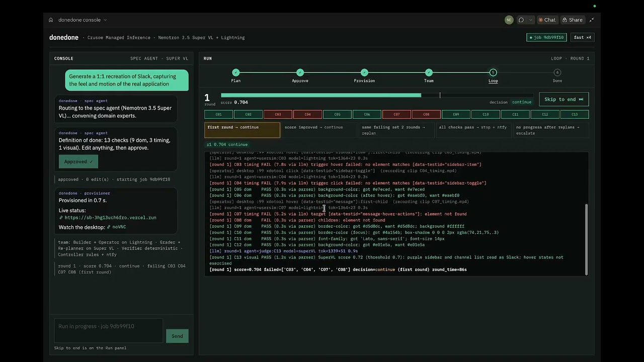Select the 'all checks pass → stop' rule
Viewport: 644px width, 362px height.
coord(473,130)
